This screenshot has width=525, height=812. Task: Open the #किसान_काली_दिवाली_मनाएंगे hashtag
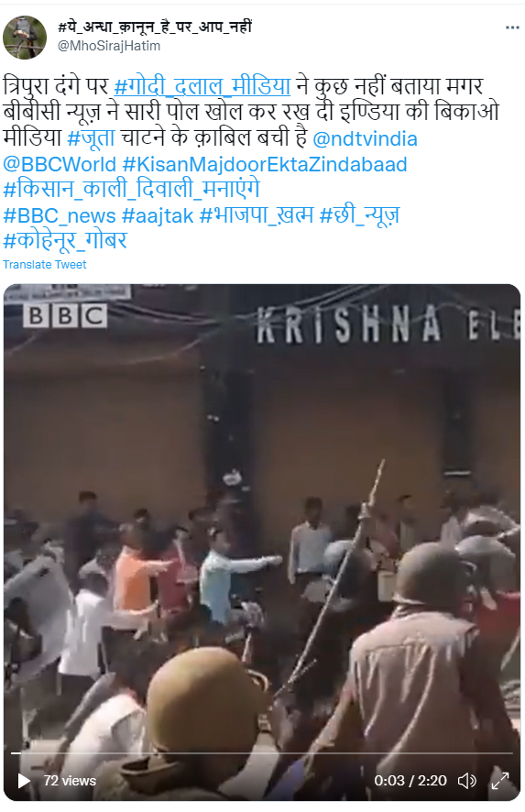[131, 189]
